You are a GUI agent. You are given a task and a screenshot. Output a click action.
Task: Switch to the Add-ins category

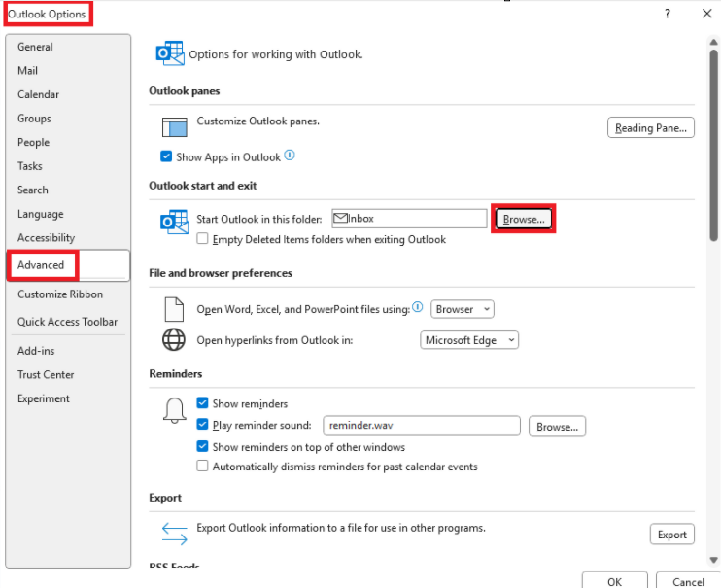pyautogui.click(x=36, y=351)
